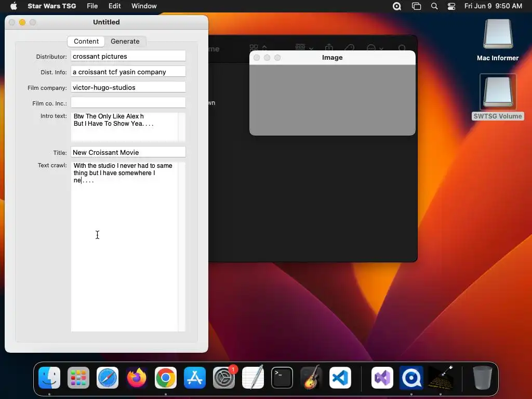Viewport: 532px width, 399px height.
Task: Open the App Store dock icon
Action: tap(195, 378)
